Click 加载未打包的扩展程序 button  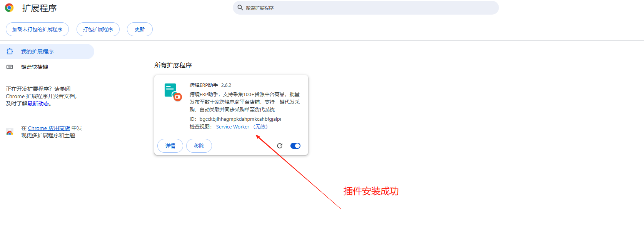pyautogui.click(x=37, y=29)
